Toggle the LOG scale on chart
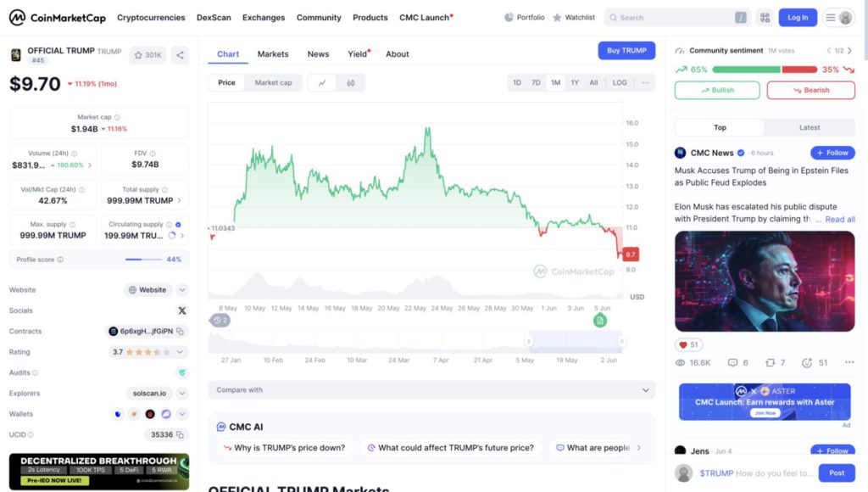Screen dimensions: 868x492 pyautogui.click(x=620, y=83)
